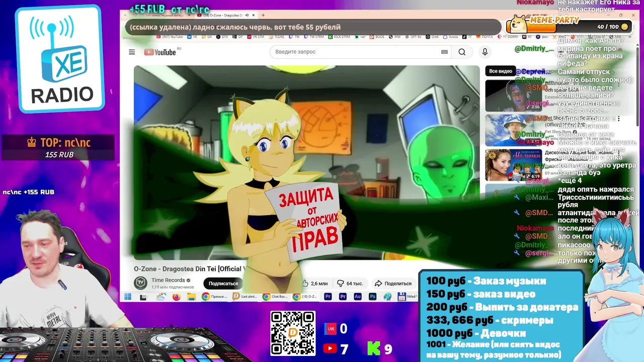The image size is (644, 362).
Task: Open the Time Records channel link
Action: (168, 280)
